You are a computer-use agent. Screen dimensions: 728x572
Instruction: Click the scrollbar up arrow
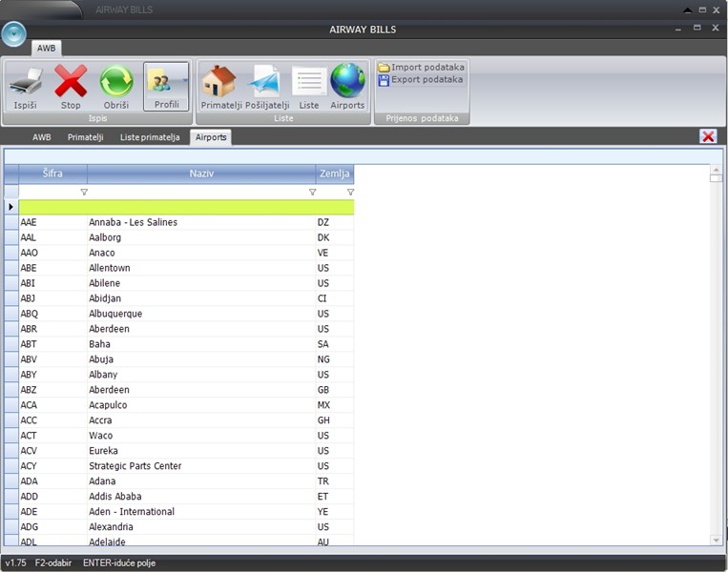[716, 170]
